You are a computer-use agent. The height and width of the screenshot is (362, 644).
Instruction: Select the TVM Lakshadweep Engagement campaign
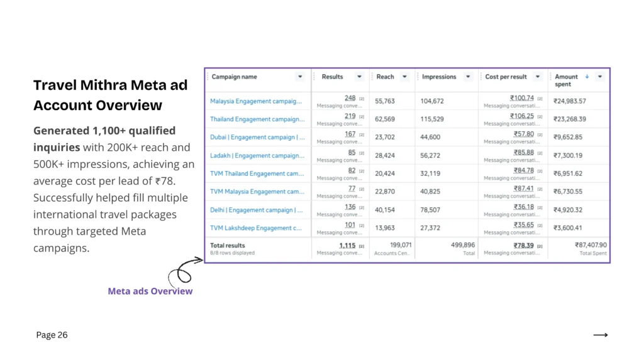[257, 228]
